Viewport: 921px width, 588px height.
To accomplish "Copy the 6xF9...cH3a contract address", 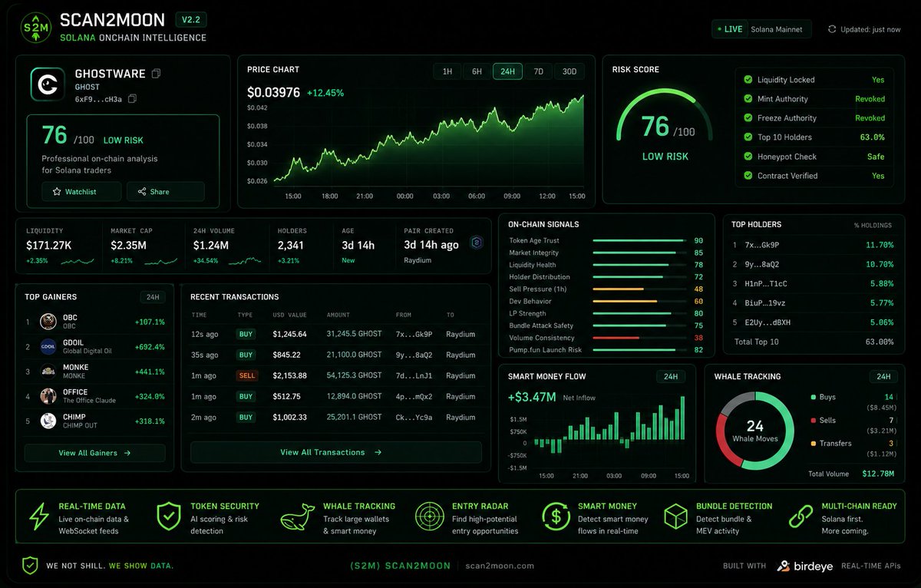I will pyautogui.click(x=132, y=99).
